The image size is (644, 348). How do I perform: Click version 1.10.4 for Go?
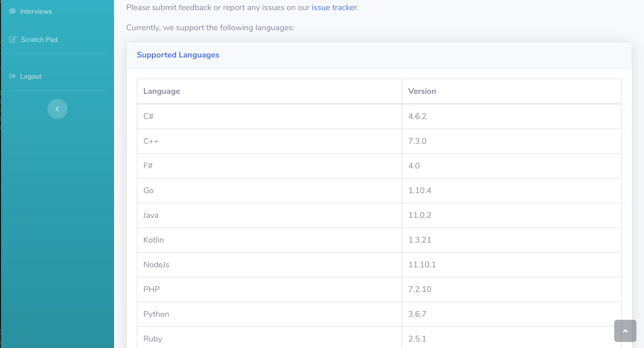[x=512, y=191]
